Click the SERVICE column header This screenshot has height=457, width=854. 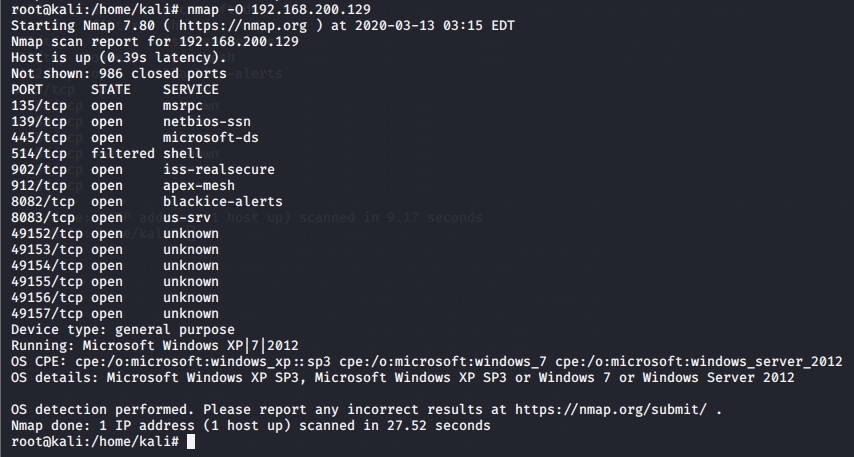[191, 89]
